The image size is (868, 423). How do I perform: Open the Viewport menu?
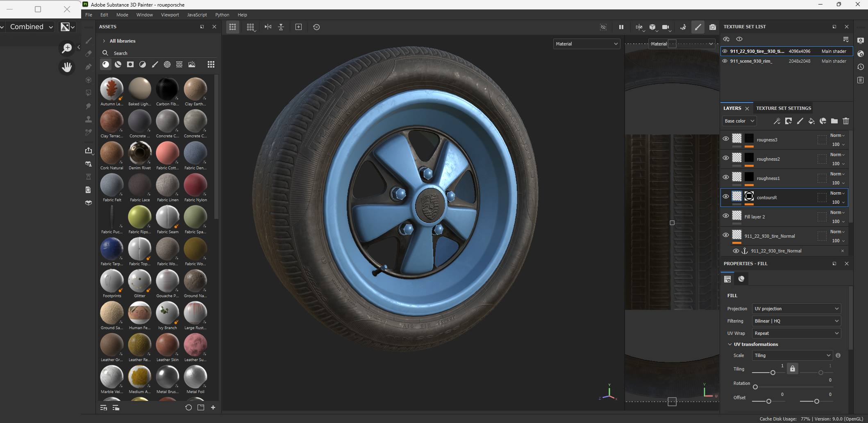click(x=170, y=15)
